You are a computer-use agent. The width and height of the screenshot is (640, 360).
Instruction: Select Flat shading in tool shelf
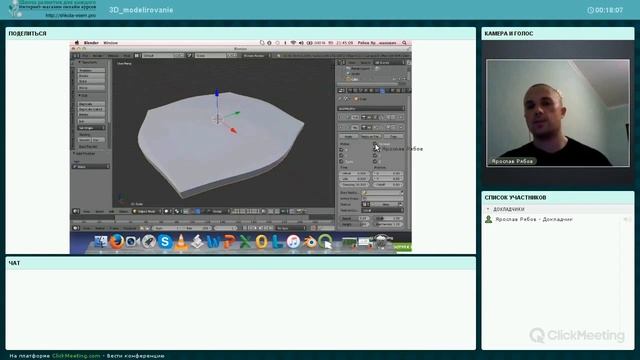98,140
